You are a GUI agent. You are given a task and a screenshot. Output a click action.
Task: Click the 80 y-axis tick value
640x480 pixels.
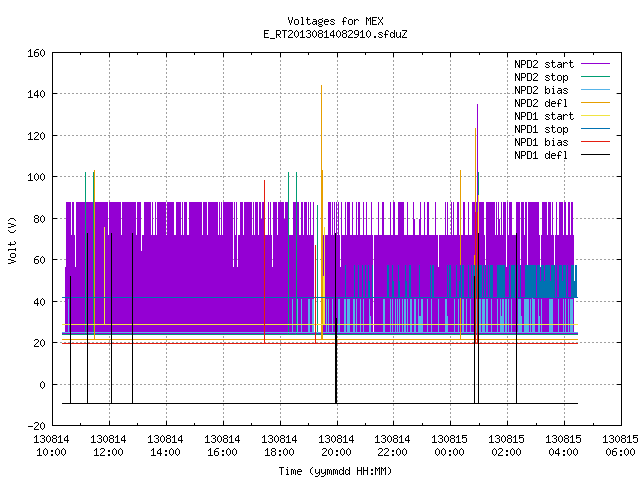tap(39, 219)
